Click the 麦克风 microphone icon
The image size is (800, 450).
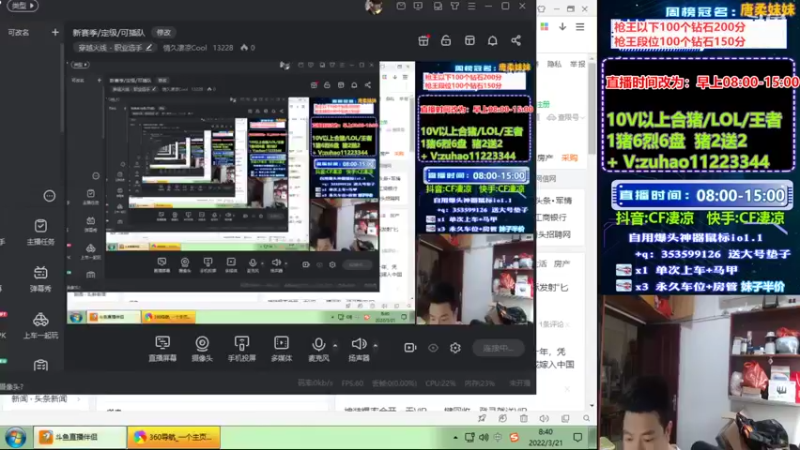[x=319, y=344]
